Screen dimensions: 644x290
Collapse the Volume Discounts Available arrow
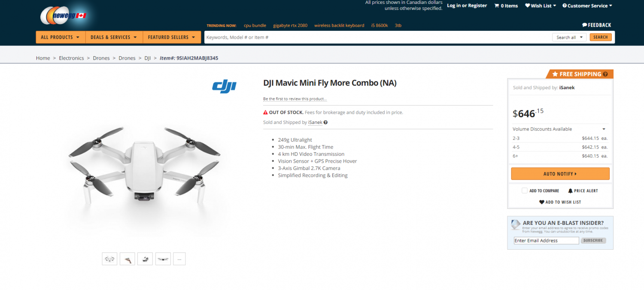coord(604,129)
